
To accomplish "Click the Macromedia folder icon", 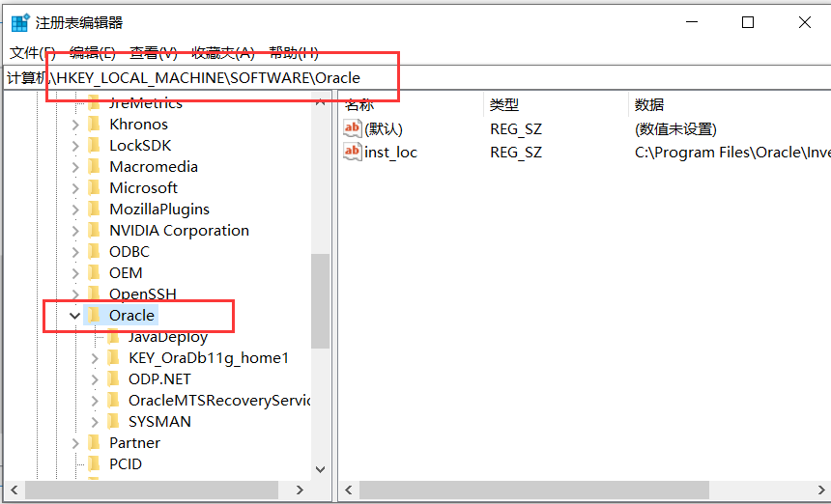I will [x=94, y=166].
